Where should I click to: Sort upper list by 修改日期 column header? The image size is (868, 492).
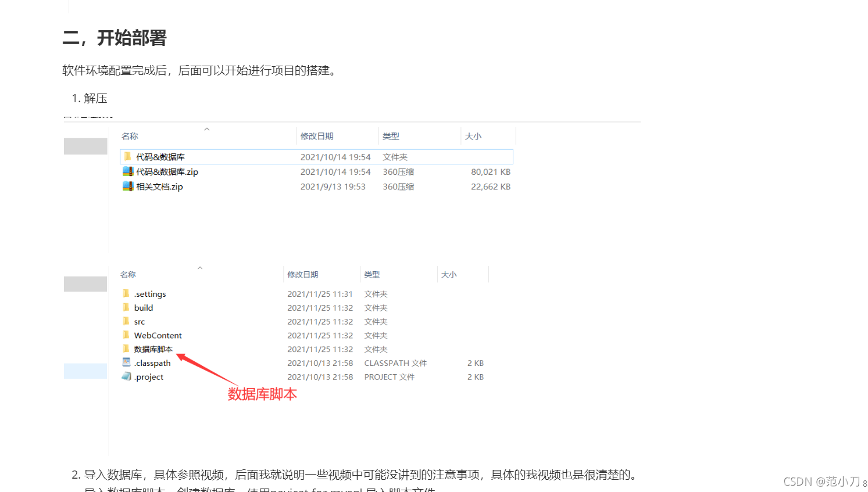pos(317,136)
